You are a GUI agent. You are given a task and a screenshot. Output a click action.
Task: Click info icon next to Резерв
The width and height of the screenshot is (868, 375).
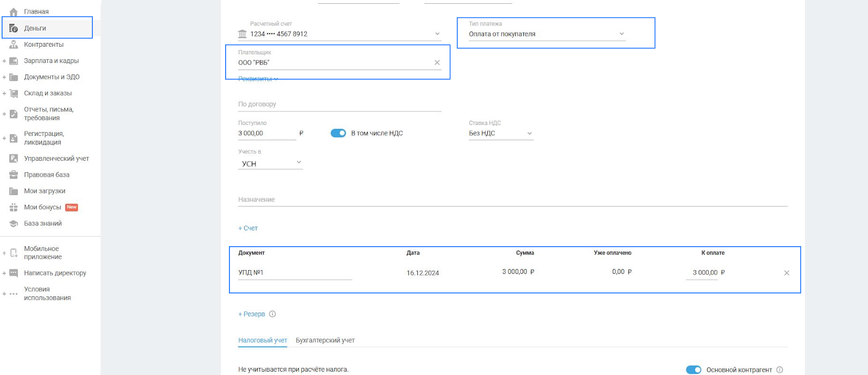[272, 314]
